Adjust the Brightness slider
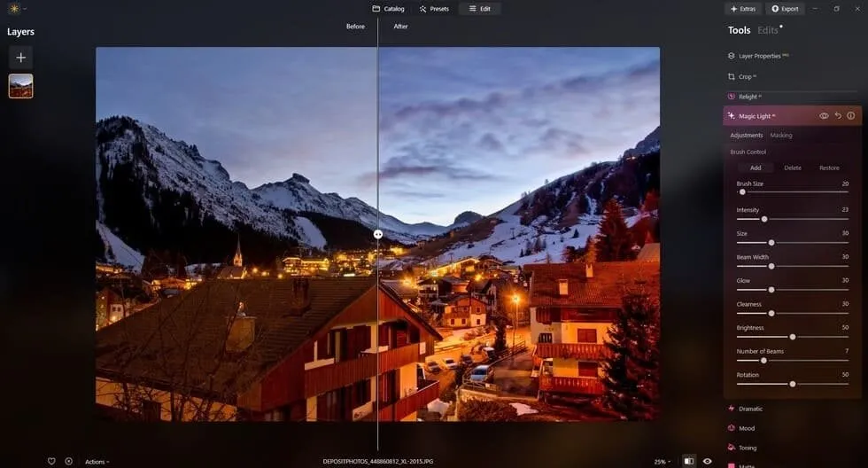 (x=793, y=337)
